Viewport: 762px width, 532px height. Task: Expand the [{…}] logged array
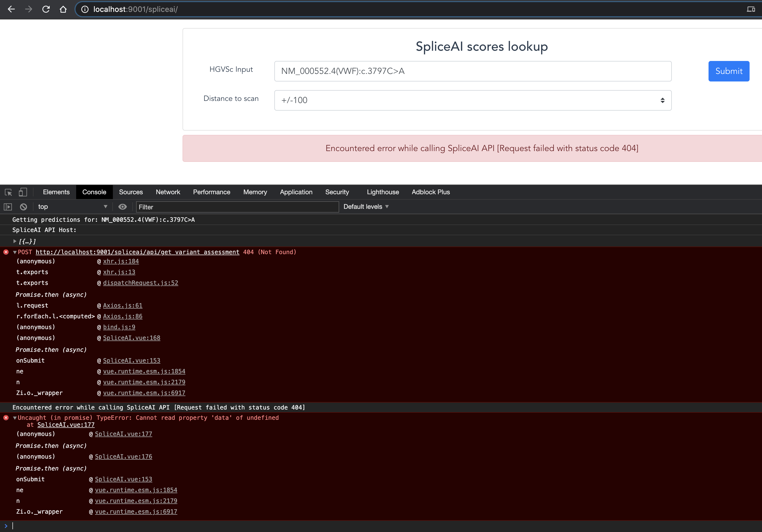15,241
